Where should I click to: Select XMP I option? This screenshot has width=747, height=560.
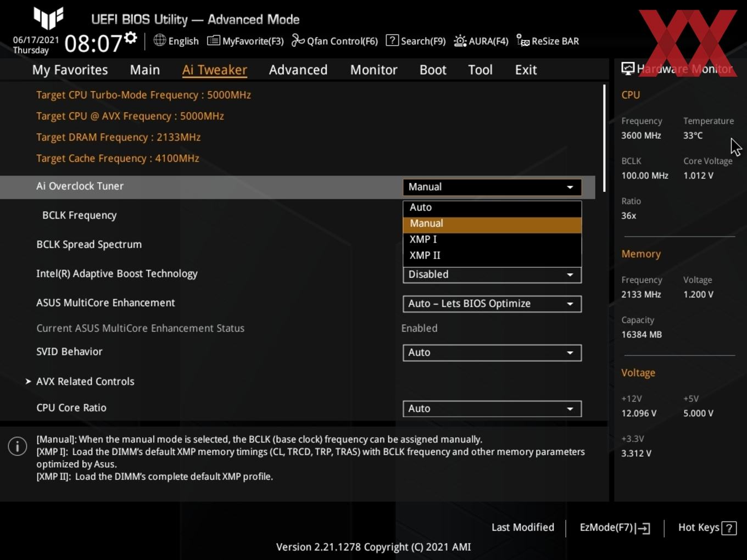point(492,239)
